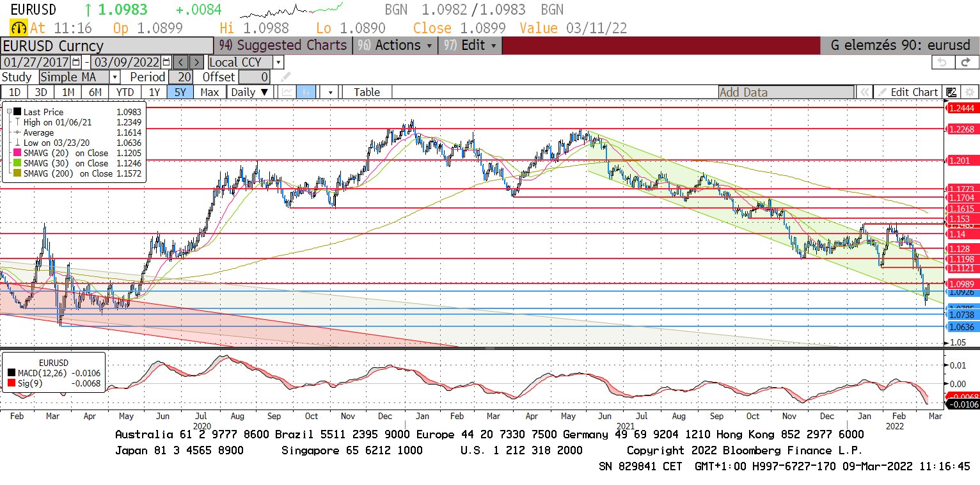Click the 1.1773 price level label
This screenshot has width=980, height=485.
coord(962,189)
